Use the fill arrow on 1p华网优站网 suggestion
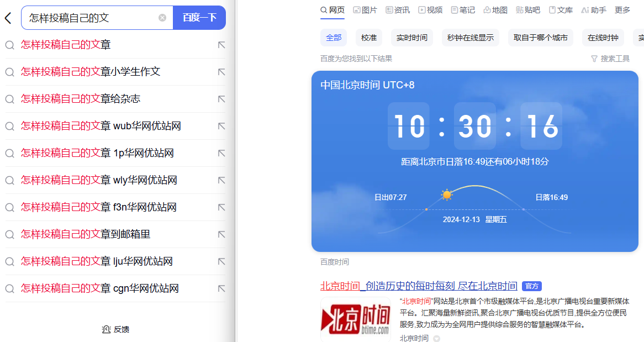The width and height of the screenshot is (644, 342). coord(221,154)
